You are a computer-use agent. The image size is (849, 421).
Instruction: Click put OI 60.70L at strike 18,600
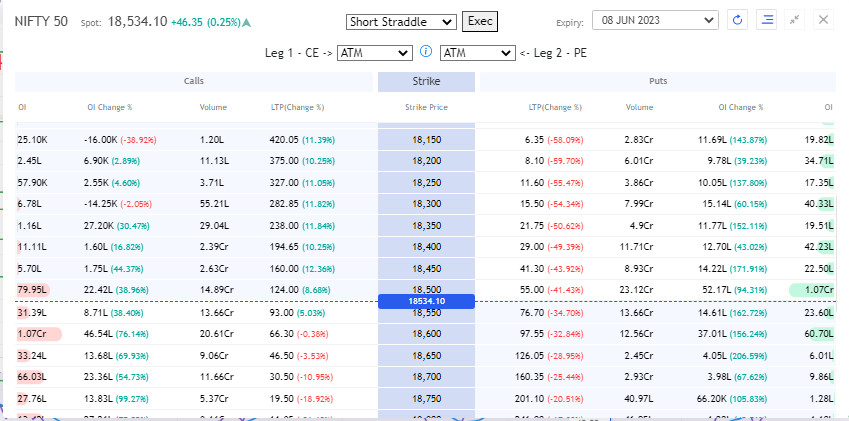(819, 334)
